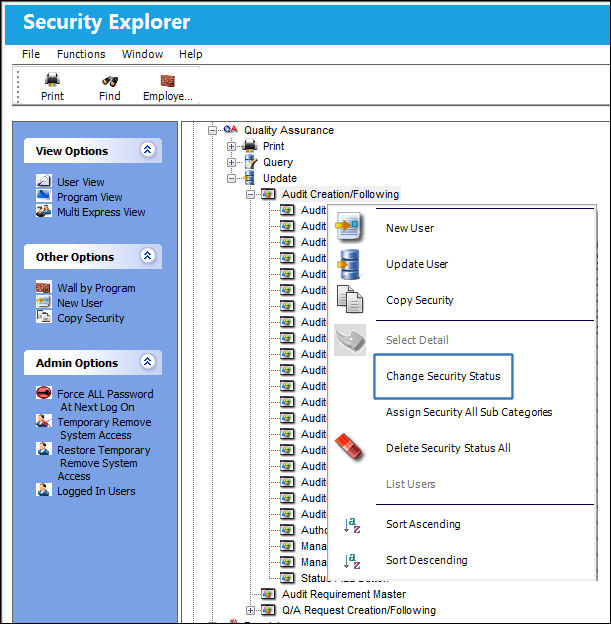Choose Assign Security All Sub Categories
This screenshot has width=611, height=624.
point(468,412)
